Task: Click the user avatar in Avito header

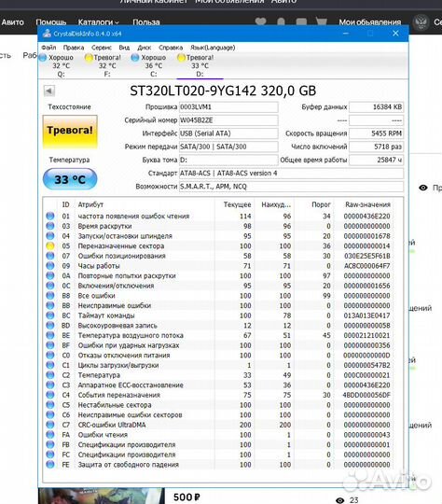Action: pos(421,22)
